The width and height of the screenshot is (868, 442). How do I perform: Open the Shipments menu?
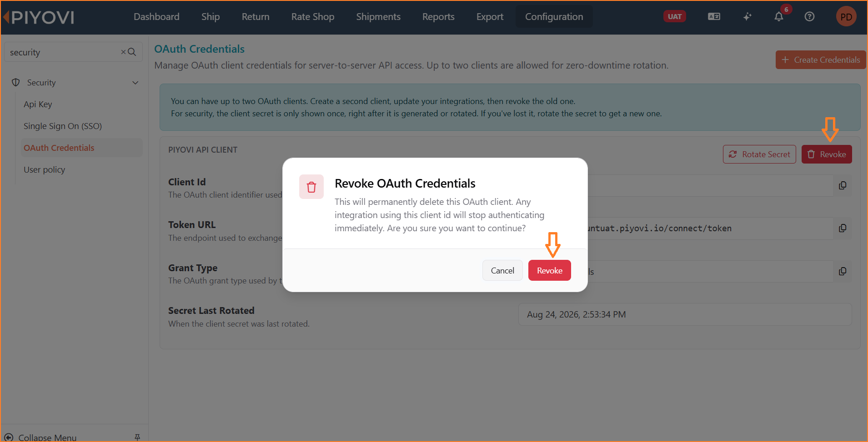378,17
